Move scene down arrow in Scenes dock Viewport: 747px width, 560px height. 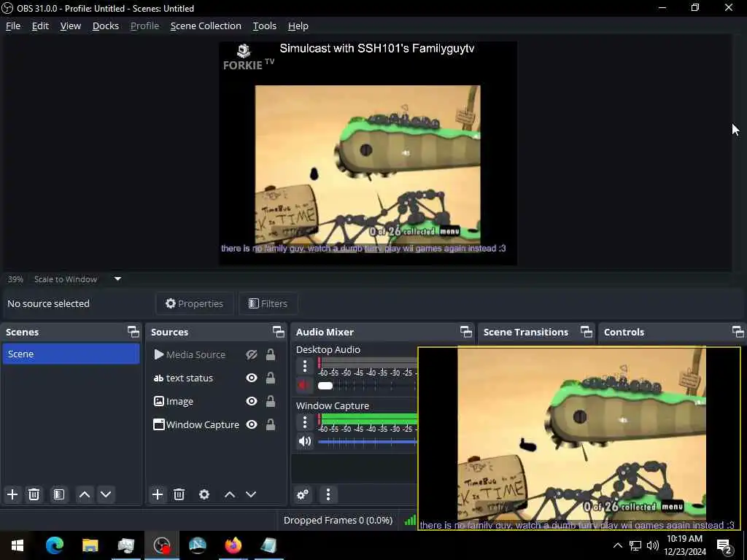click(x=106, y=494)
